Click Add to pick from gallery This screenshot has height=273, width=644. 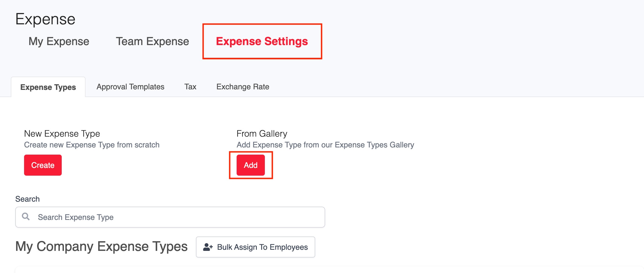pos(251,165)
